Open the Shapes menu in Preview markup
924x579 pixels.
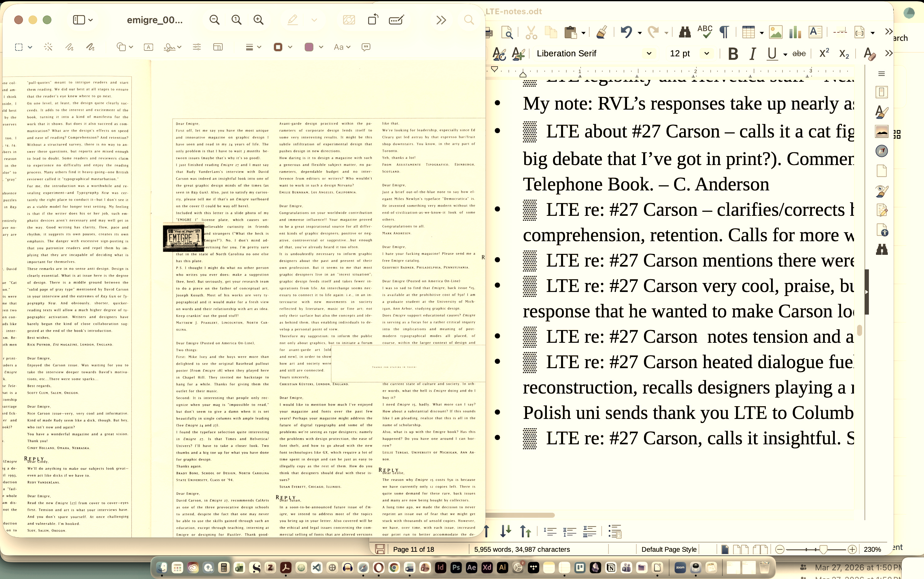124,47
